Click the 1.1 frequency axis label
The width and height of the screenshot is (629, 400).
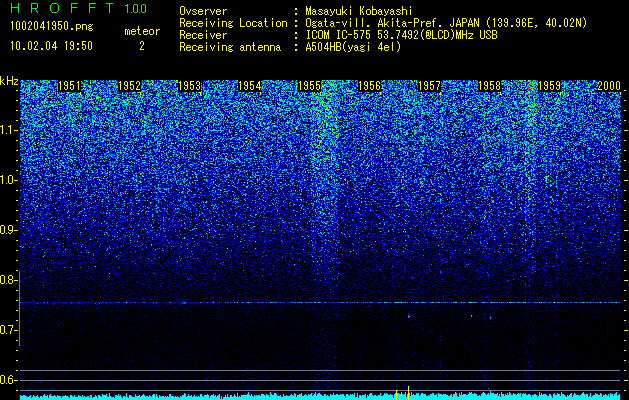point(9,131)
